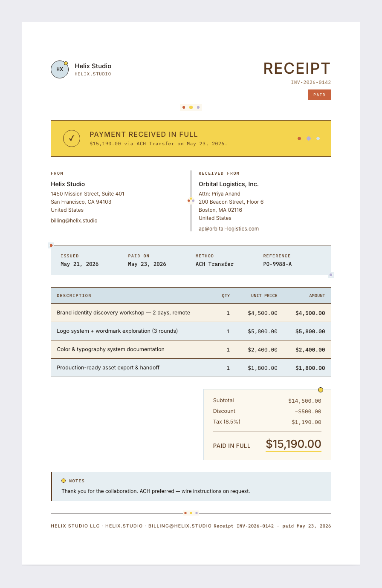The width and height of the screenshot is (382, 588).
Task: Click the ACH Transfer method value
Action: tap(215, 264)
